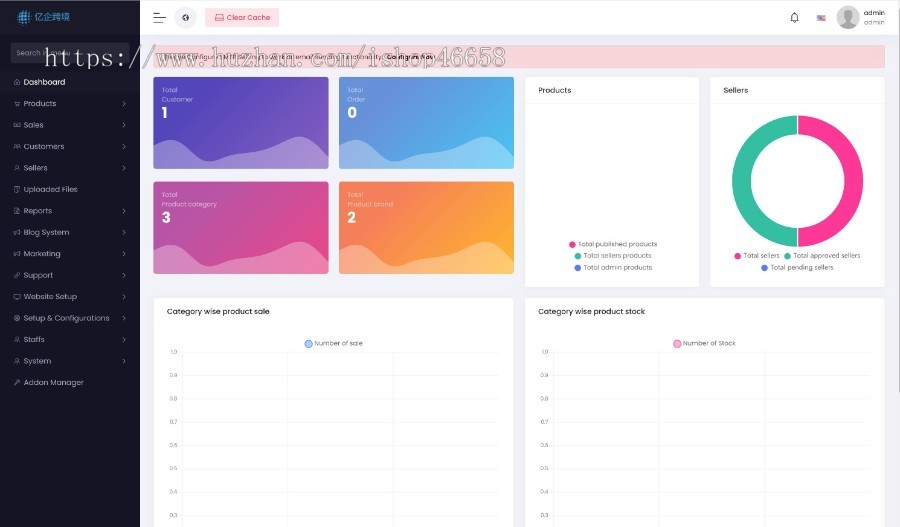Focus the Search in menu field
Screen dimensions: 900x527
pyautogui.click(x=70, y=53)
